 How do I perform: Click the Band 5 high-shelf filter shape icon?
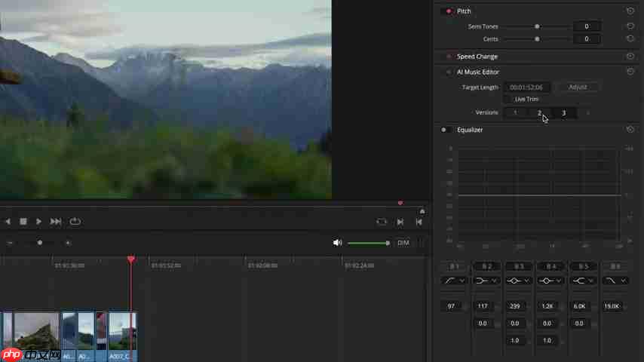point(578,281)
